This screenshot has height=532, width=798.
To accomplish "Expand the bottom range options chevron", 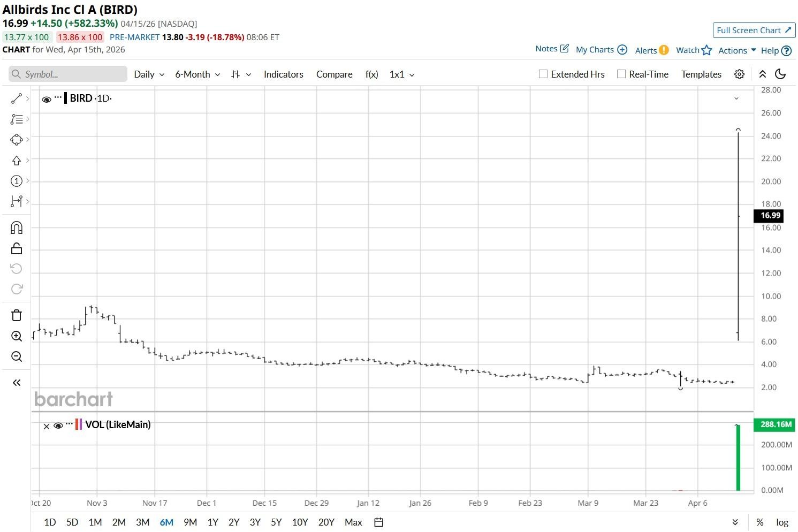I will pos(735,522).
